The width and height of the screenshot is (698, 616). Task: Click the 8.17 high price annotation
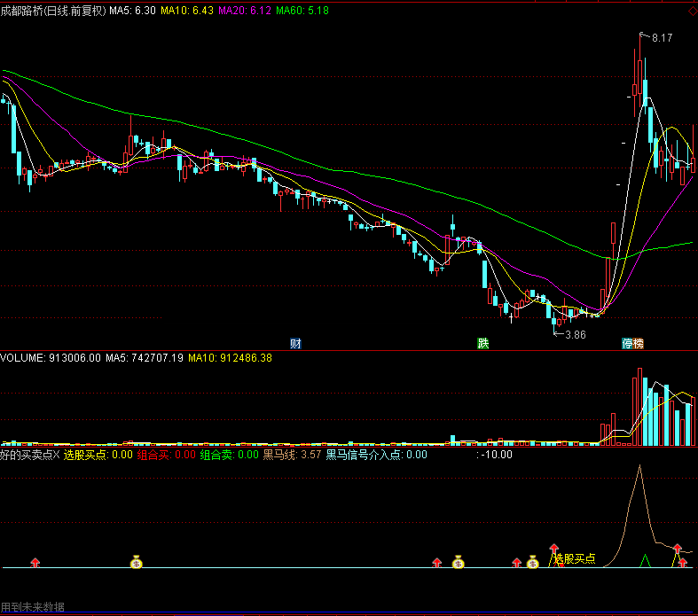click(662, 38)
